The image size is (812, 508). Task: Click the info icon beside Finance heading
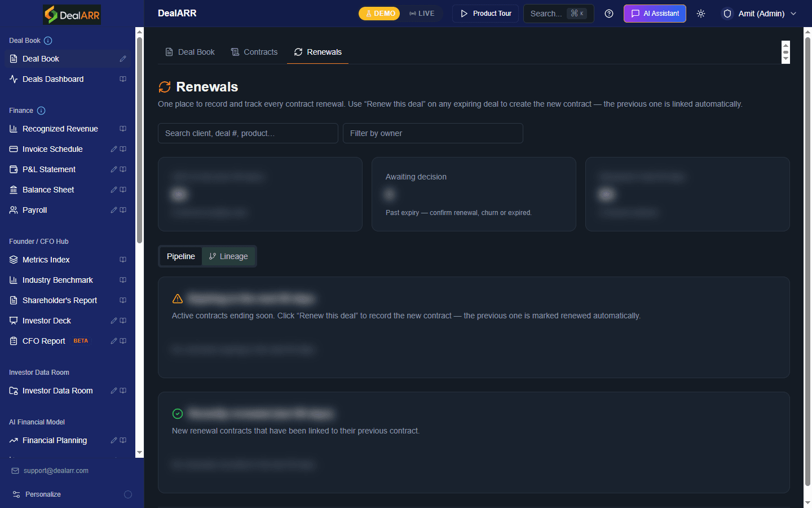point(41,111)
